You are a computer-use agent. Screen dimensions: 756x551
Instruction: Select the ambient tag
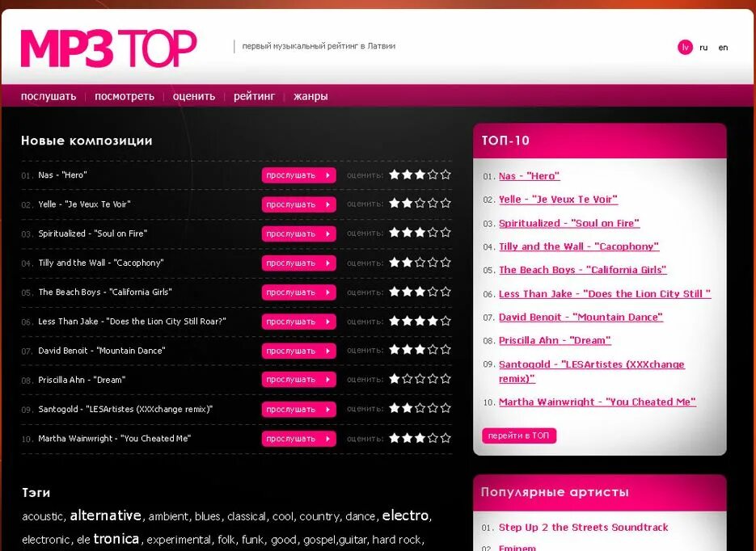click(x=168, y=516)
